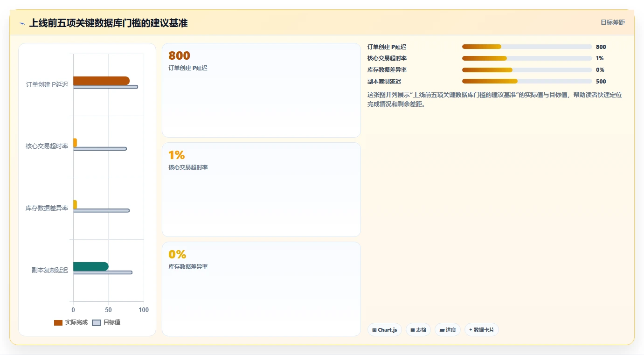Click the 核心交易超时率 target bar in chart
The image size is (644, 355).
(x=100, y=149)
